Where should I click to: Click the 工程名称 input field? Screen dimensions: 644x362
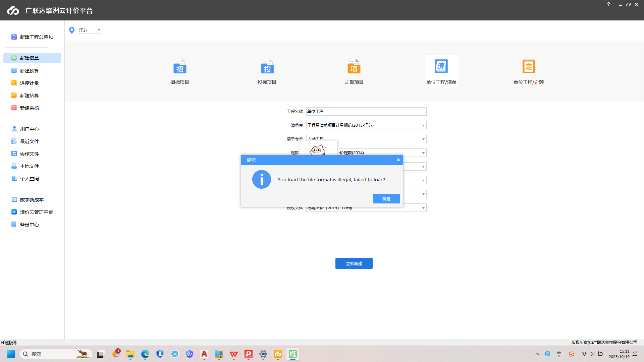366,111
